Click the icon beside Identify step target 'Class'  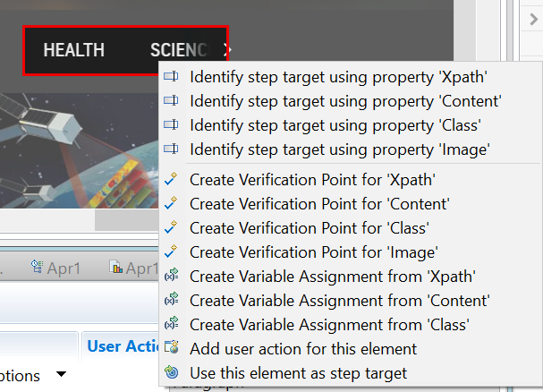173,124
